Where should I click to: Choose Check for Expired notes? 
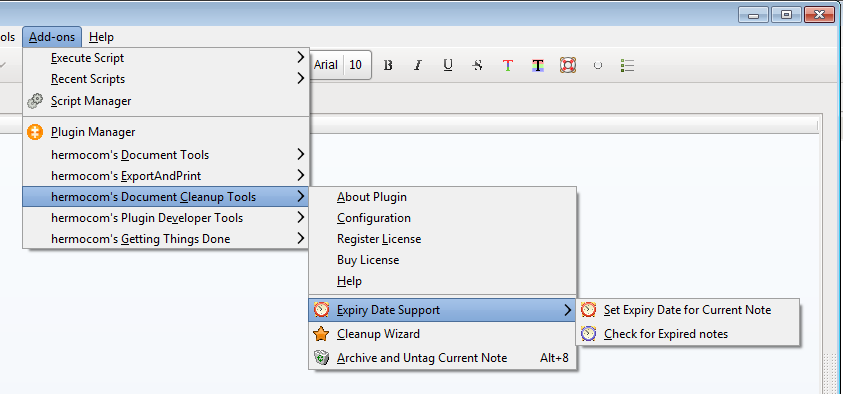pyautogui.click(x=688, y=334)
